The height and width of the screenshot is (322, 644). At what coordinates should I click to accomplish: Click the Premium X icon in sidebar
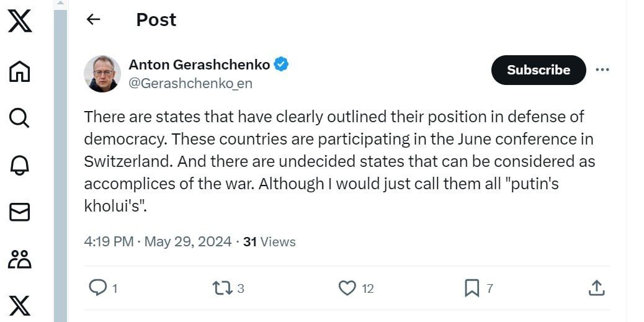(20, 306)
